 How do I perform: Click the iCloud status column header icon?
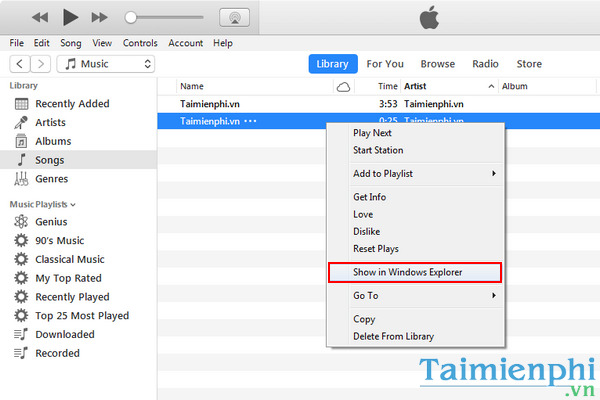(x=343, y=87)
